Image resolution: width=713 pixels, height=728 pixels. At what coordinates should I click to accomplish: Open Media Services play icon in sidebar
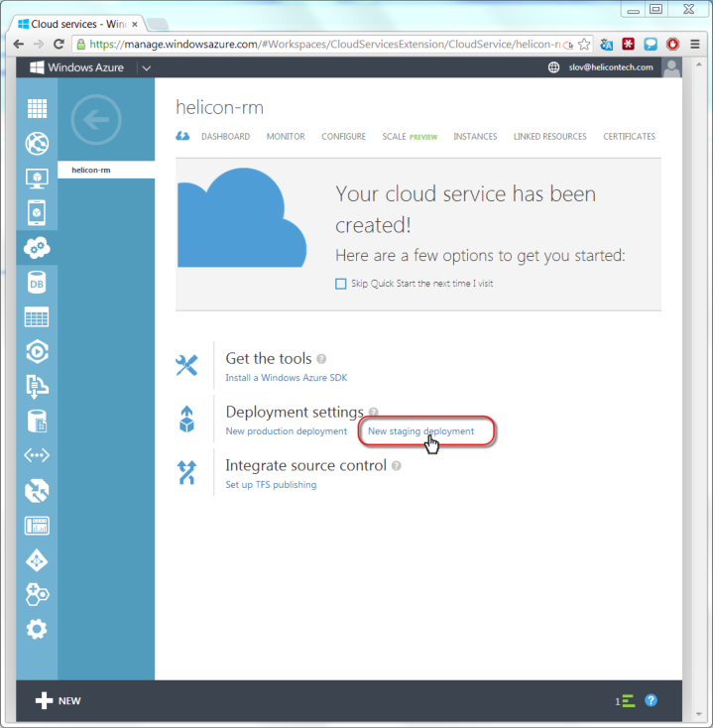(37, 351)
